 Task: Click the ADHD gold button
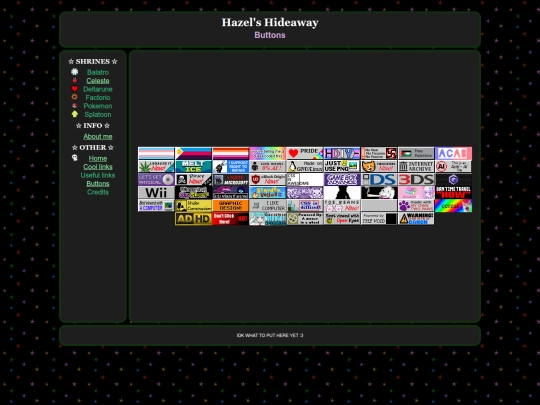coord(193,219)
